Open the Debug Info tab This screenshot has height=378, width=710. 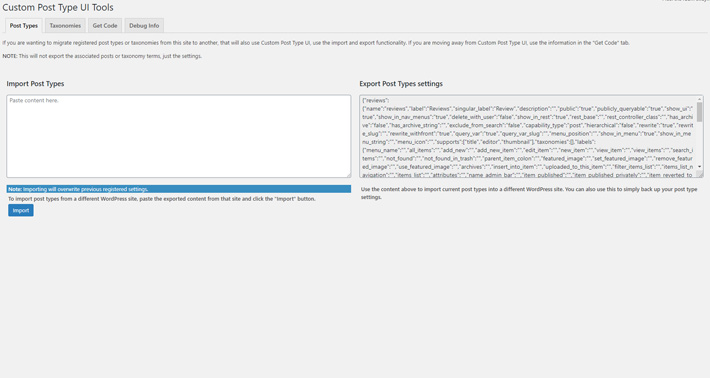coord(144,26)
